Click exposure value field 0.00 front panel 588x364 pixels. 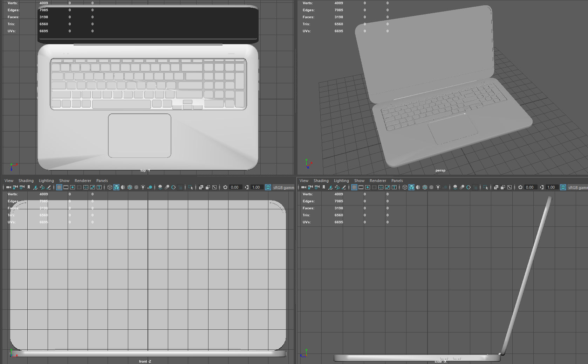pos(236,187)
